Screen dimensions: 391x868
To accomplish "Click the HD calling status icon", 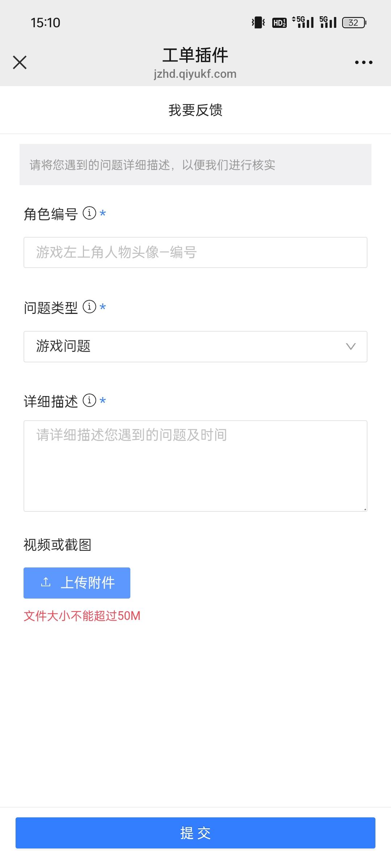I will pyautogui.click(x=279, y=22).
